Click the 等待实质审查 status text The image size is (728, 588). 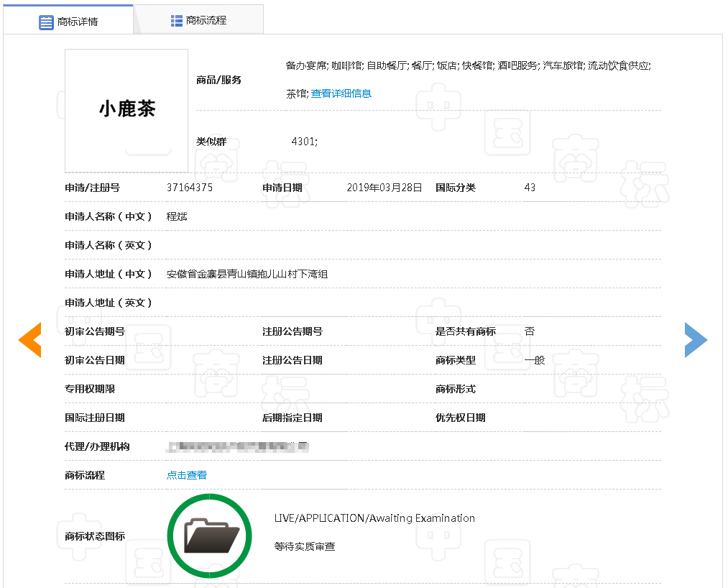pyautogui.click(x=305, y=546)
